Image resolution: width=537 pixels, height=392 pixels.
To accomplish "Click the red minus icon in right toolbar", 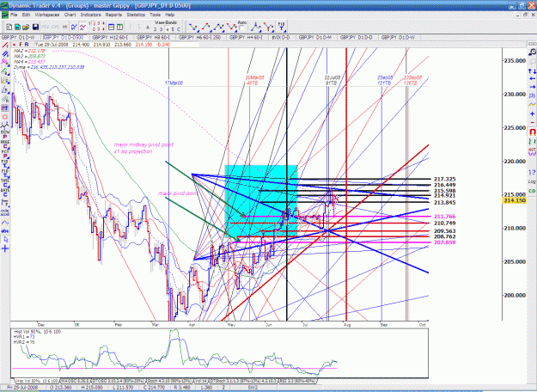I will point(532,122).
